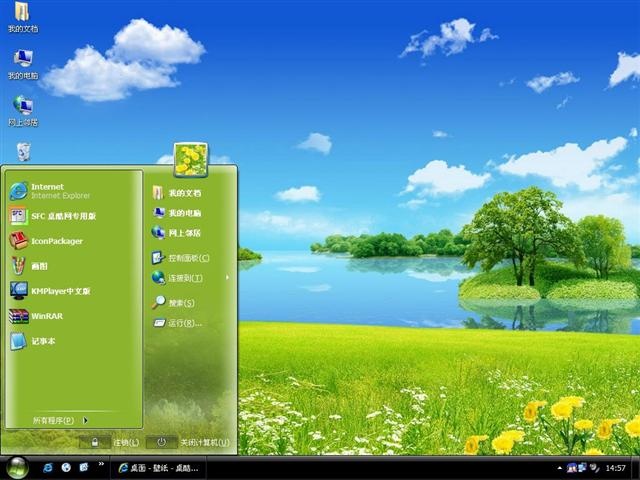Click the green Start orb button
The height and width of the screenshot is (480, 640).
click(17, 468)
